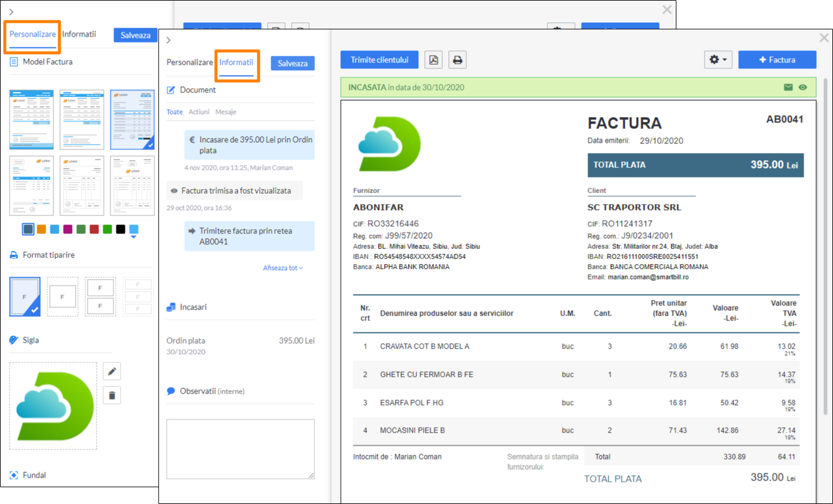Export the invoice as PDF

(435, 59)
